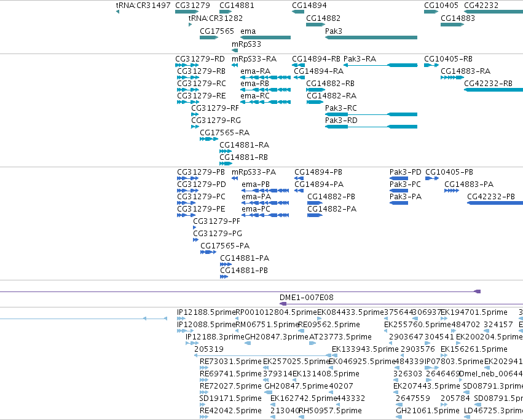Click the CG17565-RA transcript label
The image size is (523, 420).
(224, 133)
